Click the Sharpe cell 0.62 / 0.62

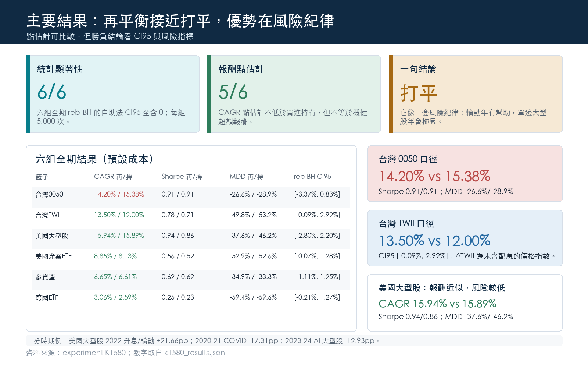[178, 277]
